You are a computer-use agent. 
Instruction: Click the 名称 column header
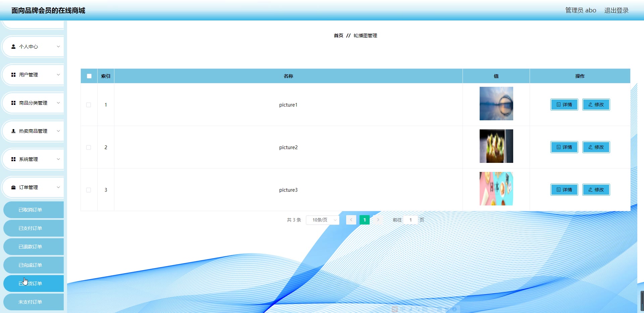(x=288, y=76)
